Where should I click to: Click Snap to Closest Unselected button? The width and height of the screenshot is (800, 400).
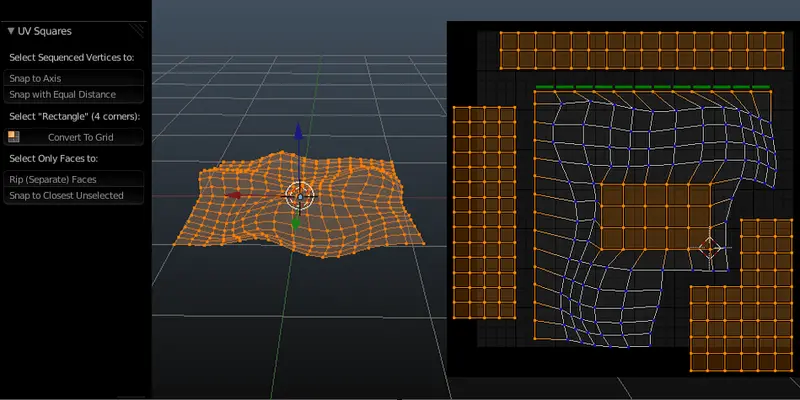(73, 195)
